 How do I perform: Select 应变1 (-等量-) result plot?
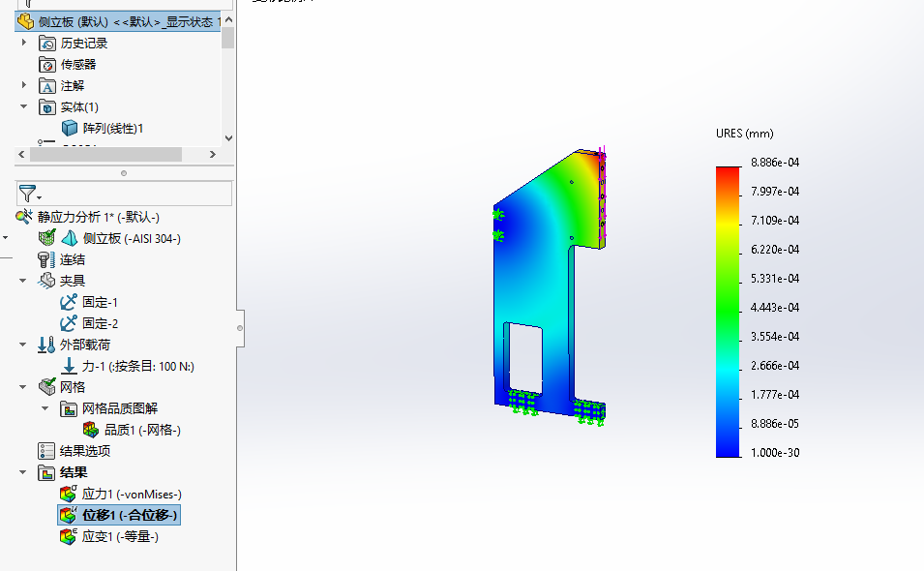click(x=120, y=537)
